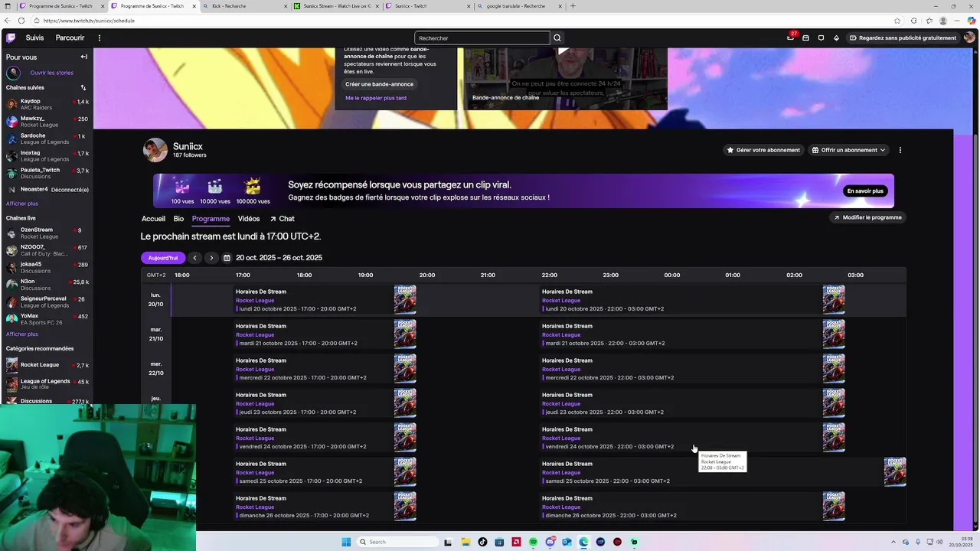980x551 pixels.
Task: Open League of Legends recommended category
Action: pos(47,383)
